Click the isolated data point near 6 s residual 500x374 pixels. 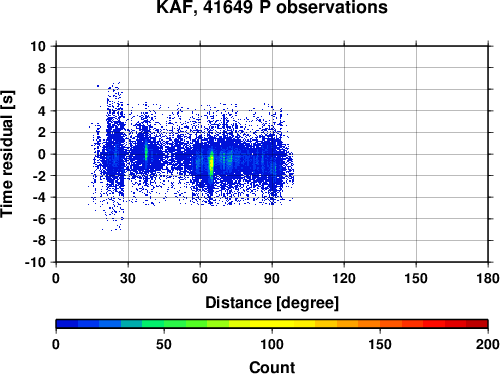point(98,86)
